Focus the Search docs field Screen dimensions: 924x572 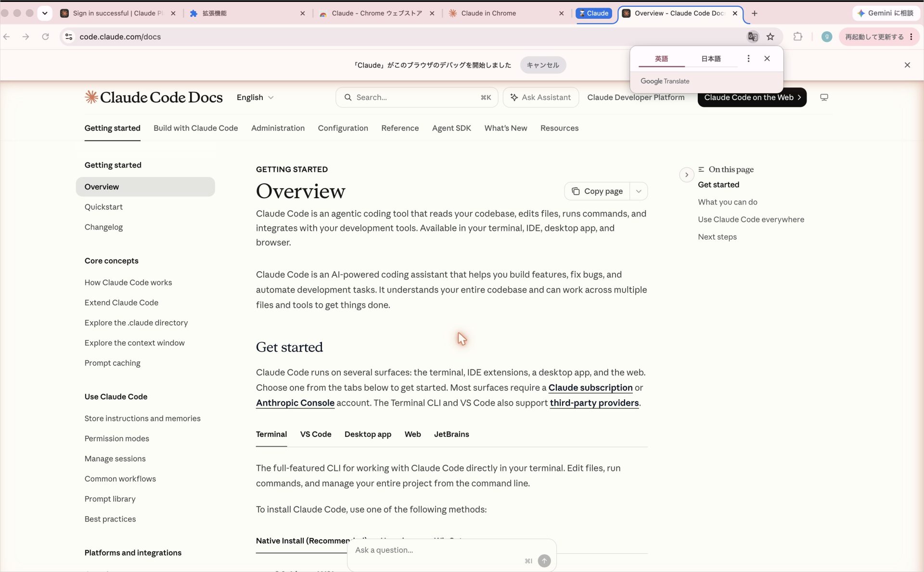pyautogui.click(x=417, y=97)
